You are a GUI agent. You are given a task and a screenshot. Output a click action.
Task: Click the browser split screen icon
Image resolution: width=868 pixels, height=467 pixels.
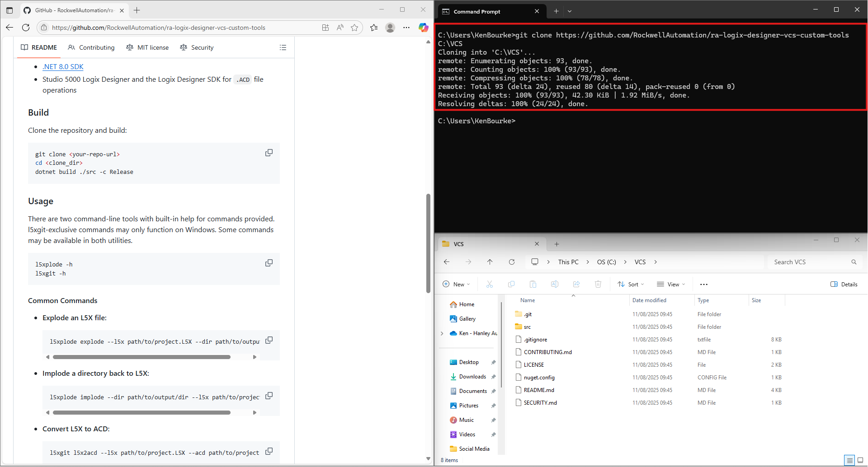coord(325,28)
